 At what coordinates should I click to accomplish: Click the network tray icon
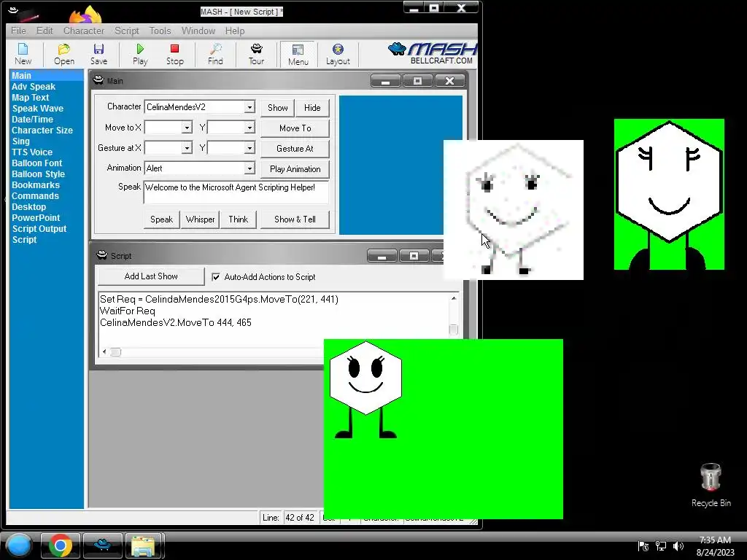click(x=661, y=546)
